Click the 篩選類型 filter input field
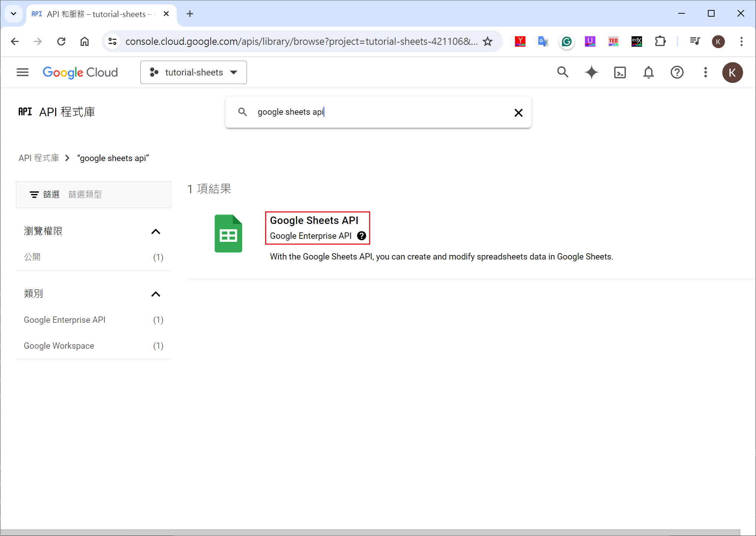 pos(115,194)
